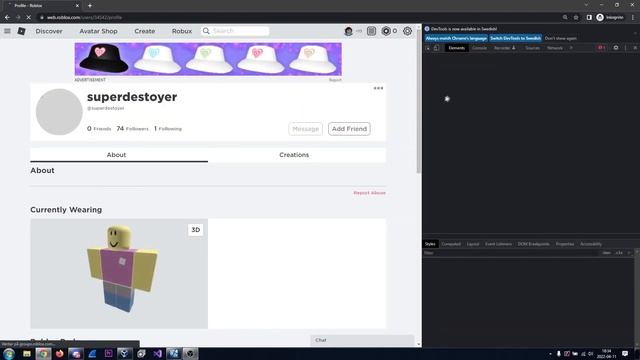640x360 pixels.
Task: Click the Styles Filter input field
Action: (x=510, y=253)
